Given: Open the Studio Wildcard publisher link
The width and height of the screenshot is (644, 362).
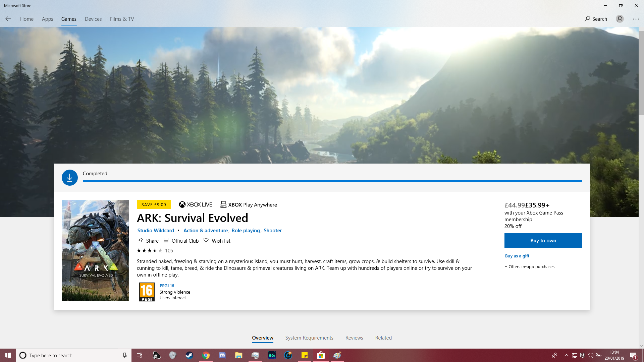Looking at the screenshot, I should (x=156, y=231).
